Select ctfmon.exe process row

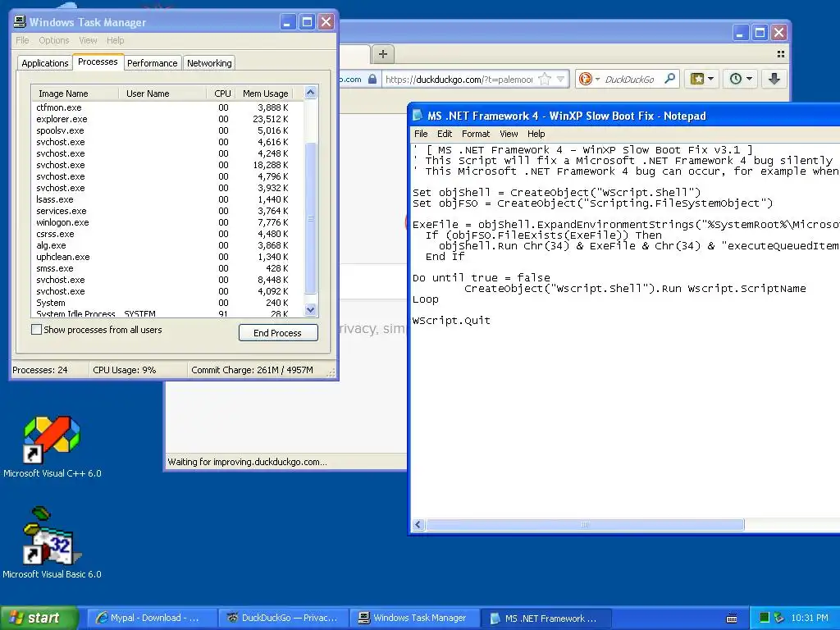(x=167, y=107)
